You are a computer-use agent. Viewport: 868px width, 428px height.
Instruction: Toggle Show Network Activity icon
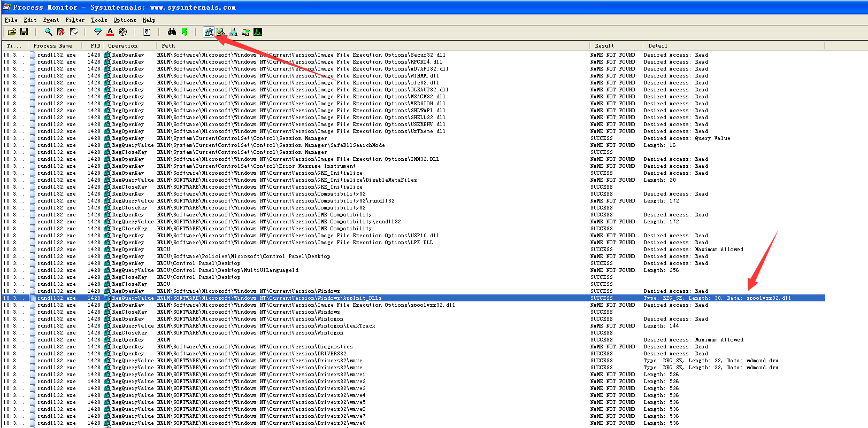click(x=233, y=32)
